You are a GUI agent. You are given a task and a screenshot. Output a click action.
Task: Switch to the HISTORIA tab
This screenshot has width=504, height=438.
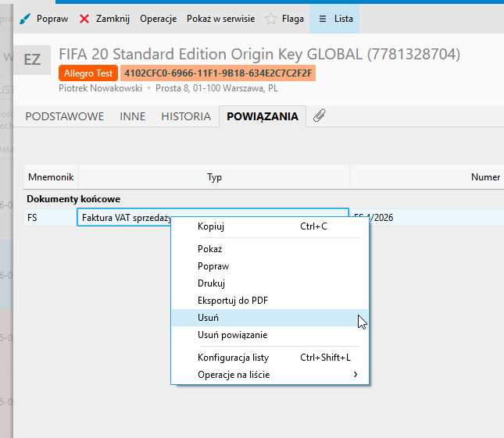186,116
